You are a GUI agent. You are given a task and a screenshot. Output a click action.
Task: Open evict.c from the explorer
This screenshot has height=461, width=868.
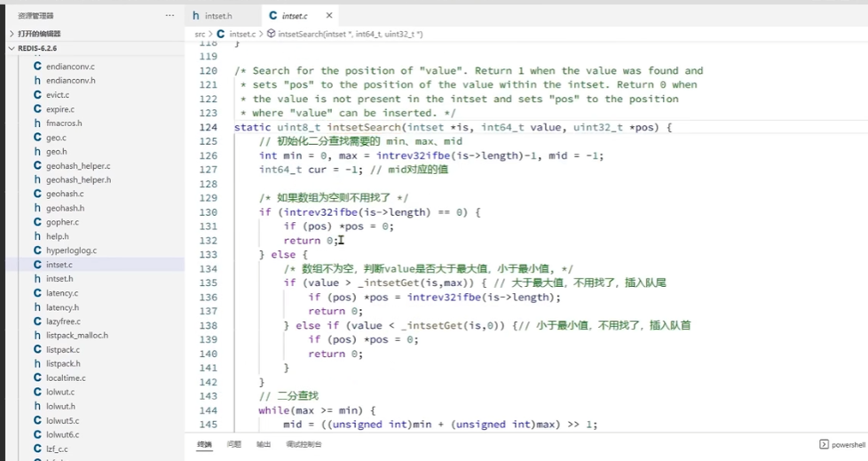[x=58, y=95]
